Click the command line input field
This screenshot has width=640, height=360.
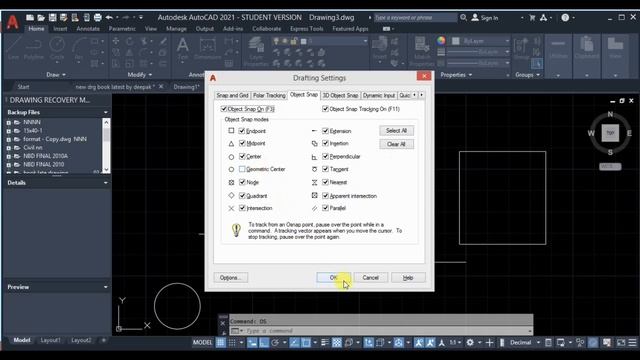[x=380, y=331]
